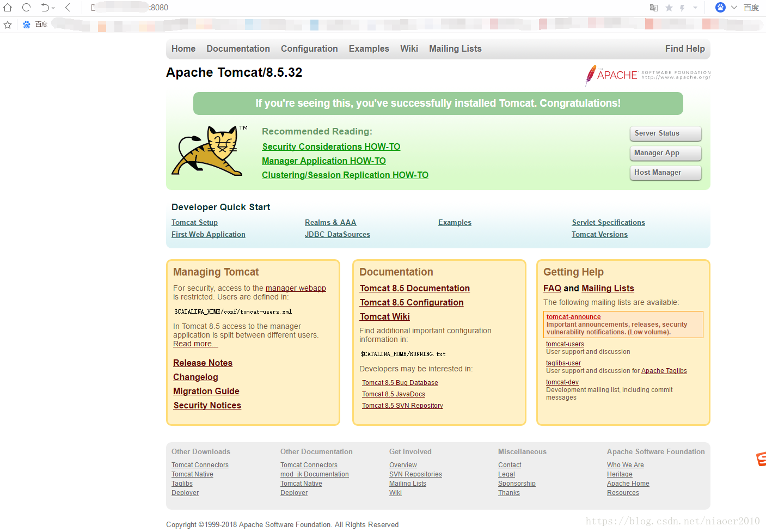Open the taglibs-user mailing list link
The image size is (766, 532).
pyautogui.click(x=563, y=363)
